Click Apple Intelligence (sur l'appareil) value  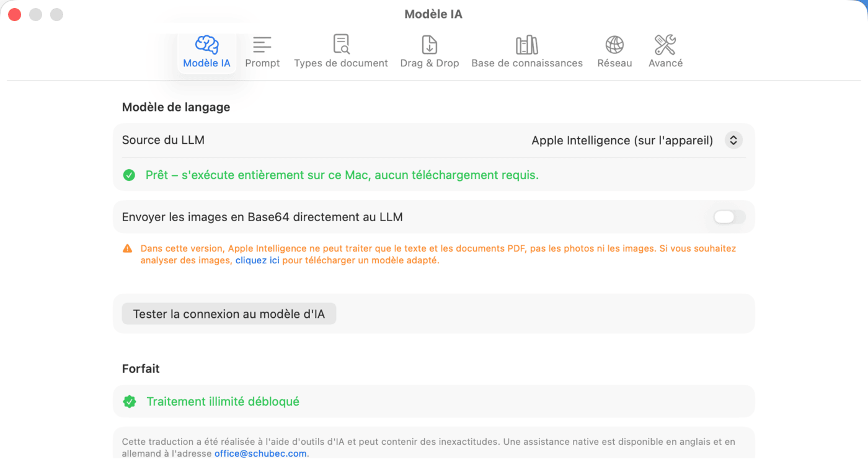622,141
